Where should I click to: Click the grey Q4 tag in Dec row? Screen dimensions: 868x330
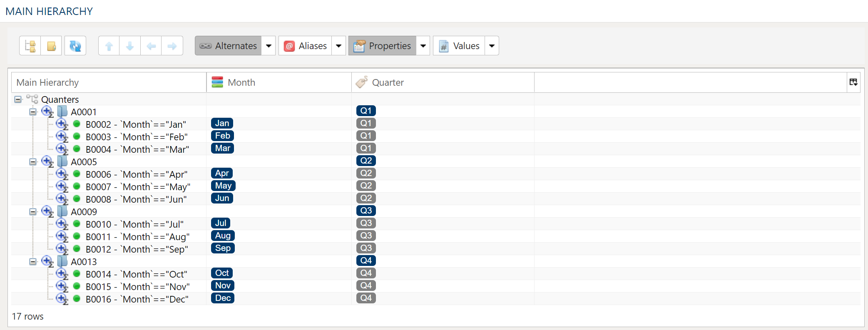tap(366, 298)
